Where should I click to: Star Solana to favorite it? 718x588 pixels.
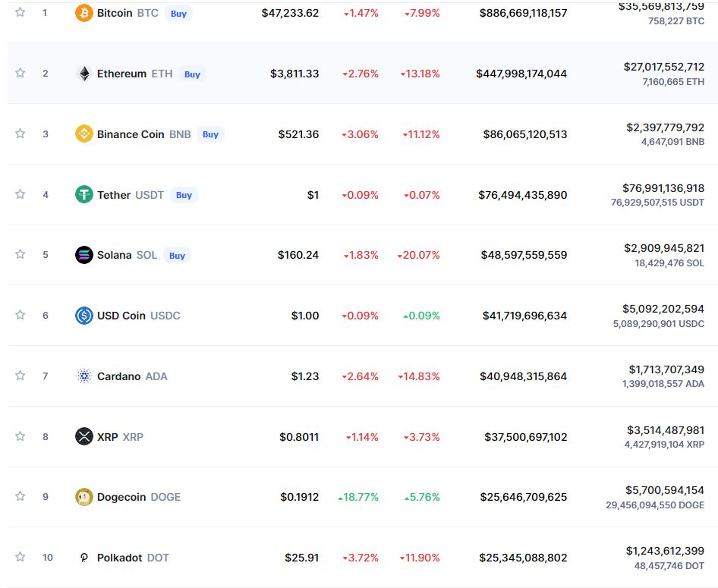pyautogui.click(x=20, y=255)
